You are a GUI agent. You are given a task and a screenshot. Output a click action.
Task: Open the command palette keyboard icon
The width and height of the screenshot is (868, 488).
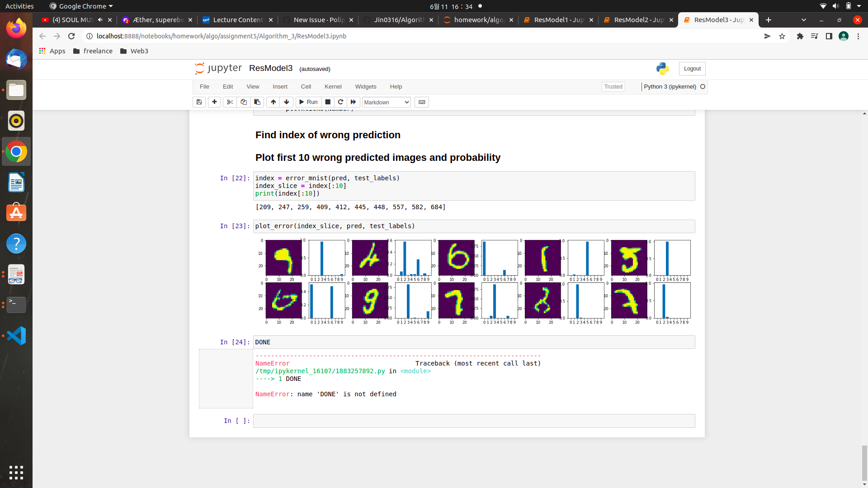(x=422, y=102)
